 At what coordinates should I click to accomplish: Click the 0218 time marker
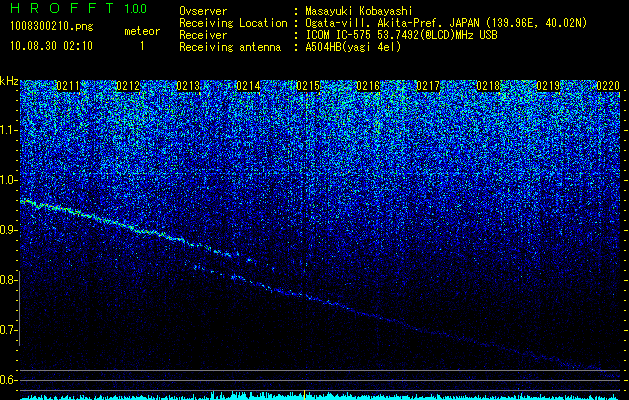488,86
